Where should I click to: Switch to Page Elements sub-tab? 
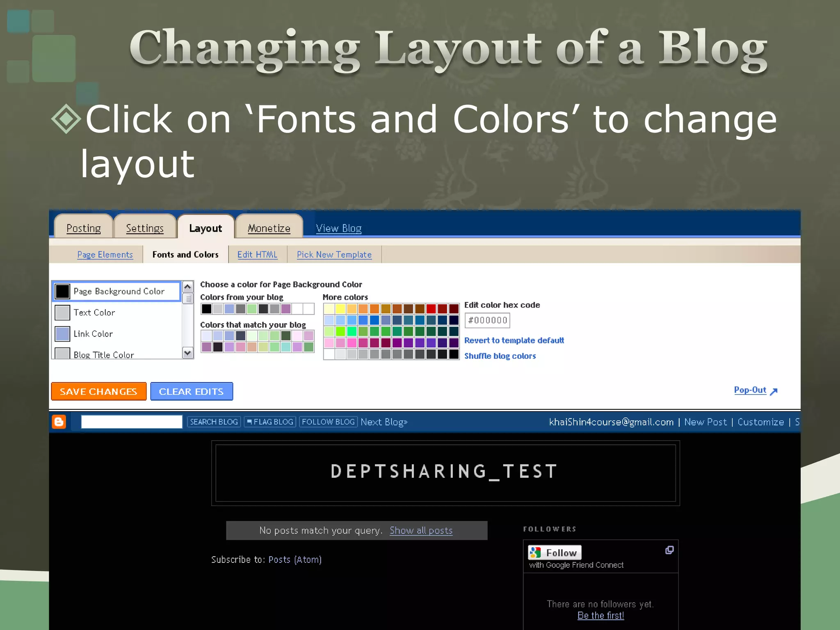(105, 254)
